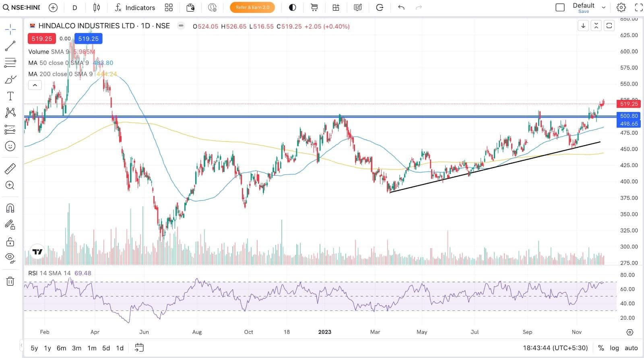
Task: Open the symbol search NSE:HINDALCO
Action: pos(22,7)
